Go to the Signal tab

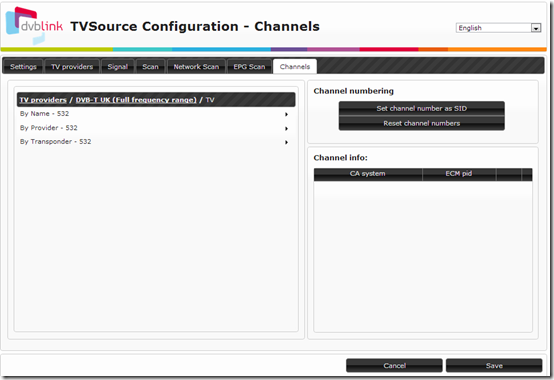coord(118,66)
